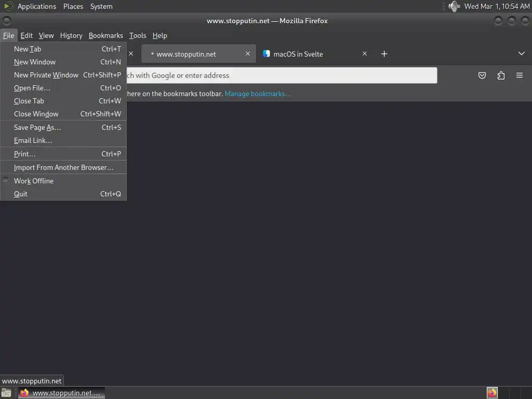532x399 pixels.
Task: Click the show desktop icon in bottom panel
Action: [6, 393]
